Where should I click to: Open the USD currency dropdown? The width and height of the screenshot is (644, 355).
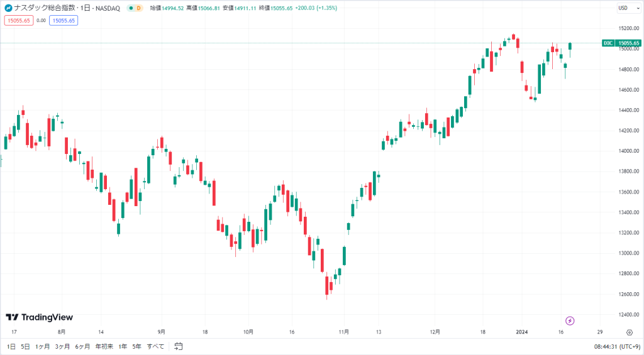[x=629, y=8]
